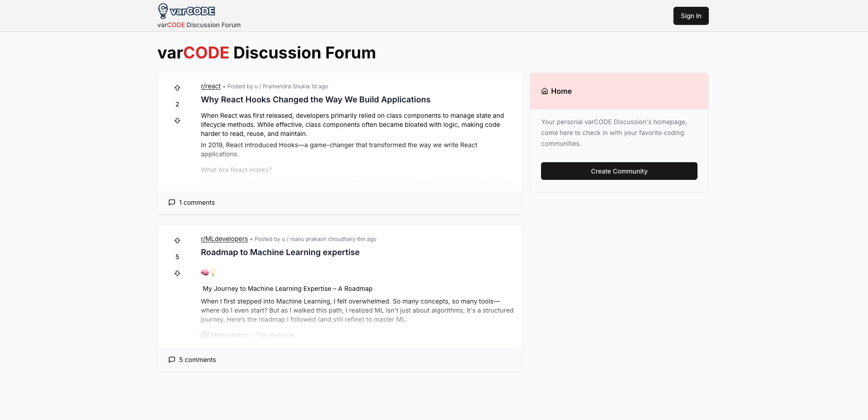
Task: Upvote the React Hooks post
Action: [177, 88]
